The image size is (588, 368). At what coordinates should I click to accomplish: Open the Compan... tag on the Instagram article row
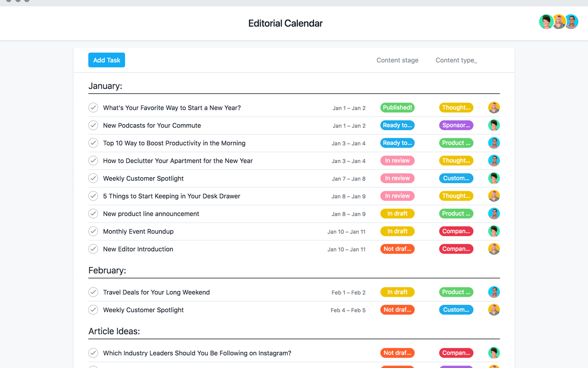[x=456, y=353]
